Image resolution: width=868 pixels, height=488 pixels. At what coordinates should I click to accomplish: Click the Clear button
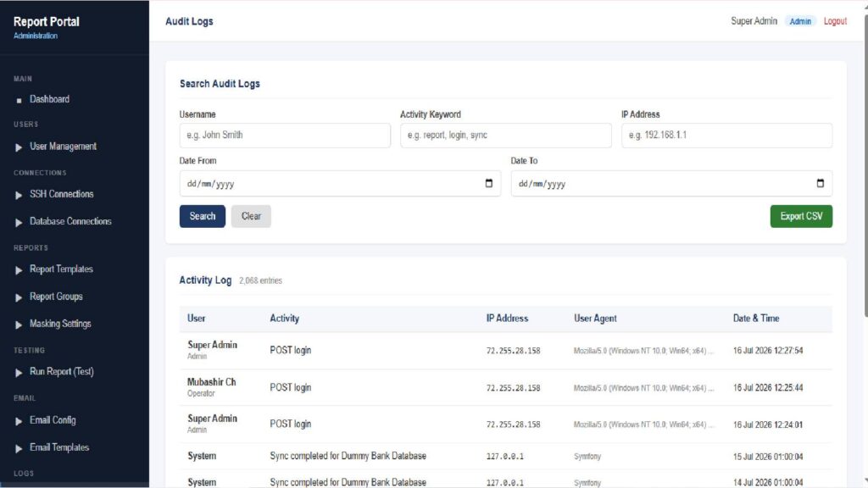click(251, 216)
